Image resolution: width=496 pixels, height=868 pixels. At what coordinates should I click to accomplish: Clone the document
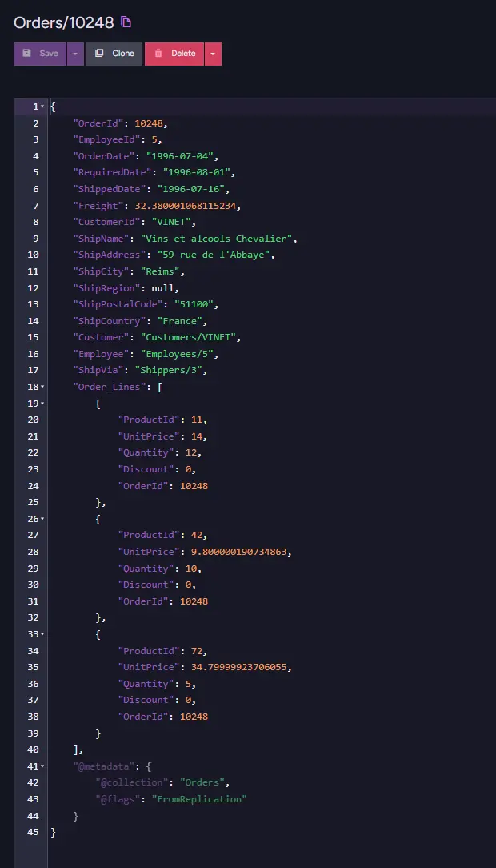click(x=114, y=54)
